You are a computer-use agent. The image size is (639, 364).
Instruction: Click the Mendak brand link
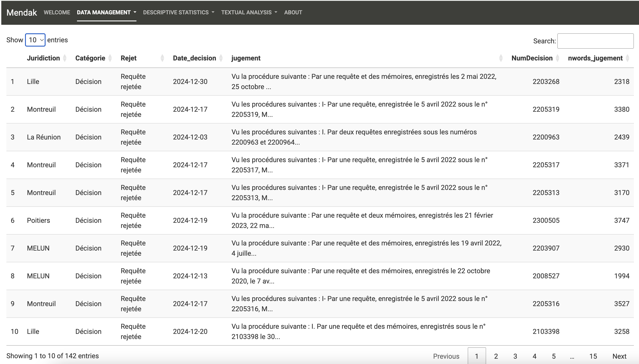[x=22, y=13]
